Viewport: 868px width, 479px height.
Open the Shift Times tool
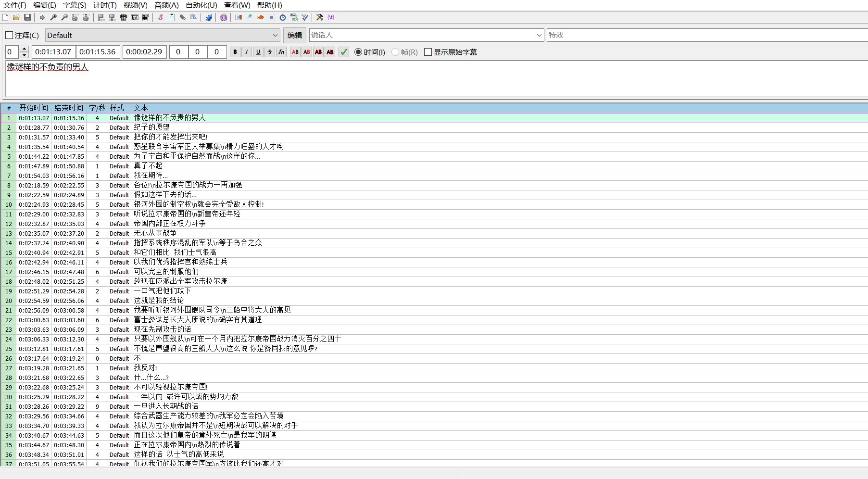tap(239, 17)
